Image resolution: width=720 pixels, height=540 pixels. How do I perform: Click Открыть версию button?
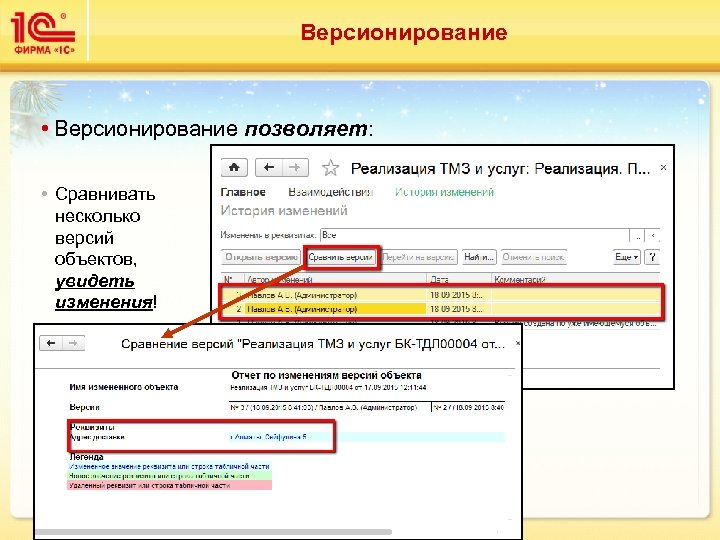click(x=261, y=257)
